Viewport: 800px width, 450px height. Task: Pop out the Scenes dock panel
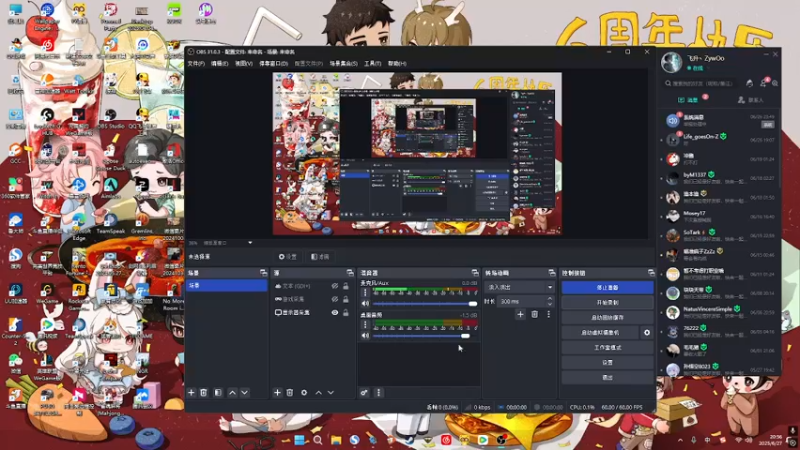point(263,273)
